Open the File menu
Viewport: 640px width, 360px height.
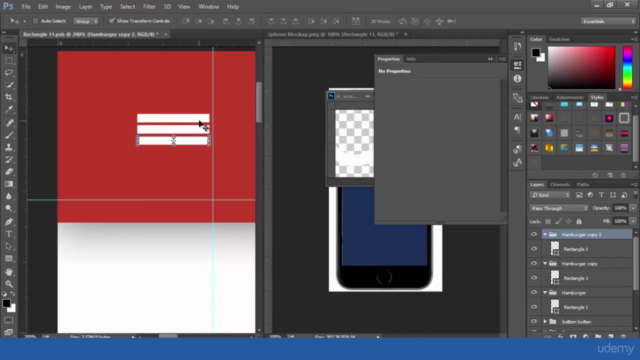point(26,7)
